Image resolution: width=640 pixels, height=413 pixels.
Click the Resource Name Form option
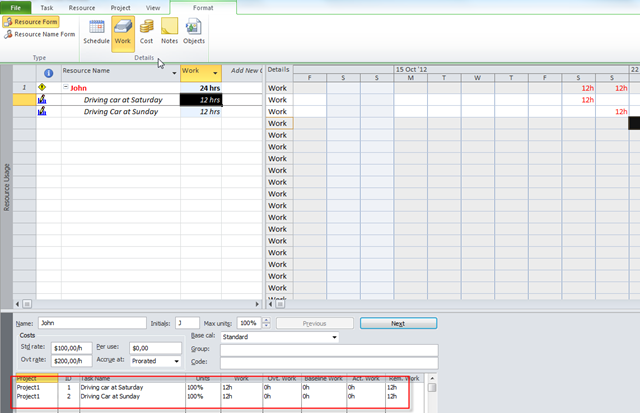(x=40, y=34)
